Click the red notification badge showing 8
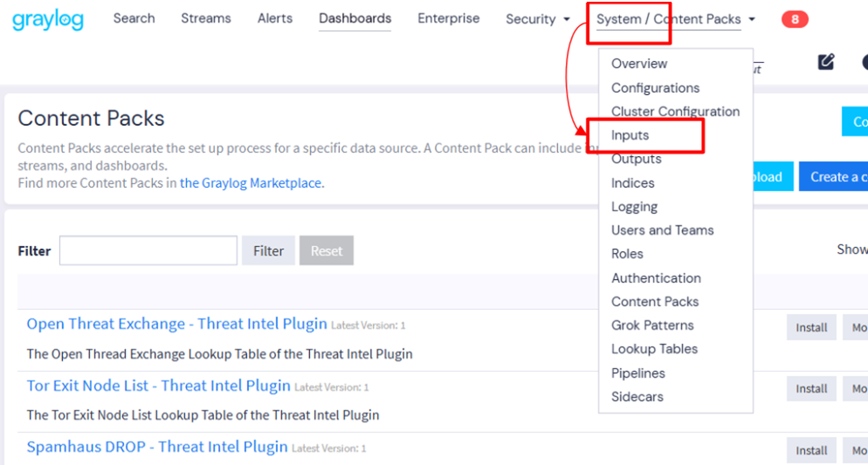 point(795,19)
